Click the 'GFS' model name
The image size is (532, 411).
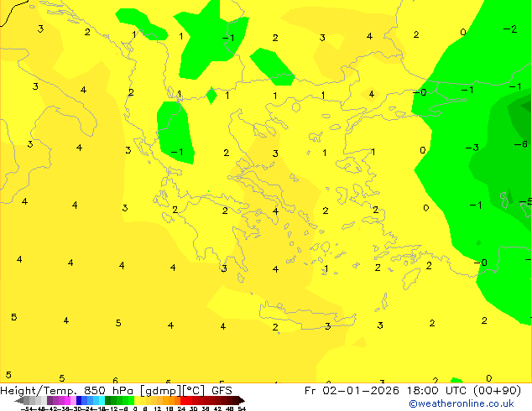222,391
